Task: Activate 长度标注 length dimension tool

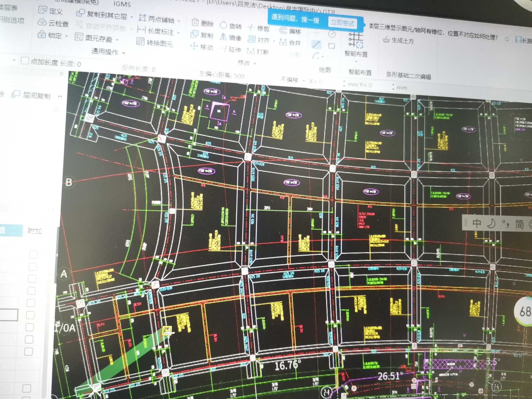Action: tap(156, 31)
